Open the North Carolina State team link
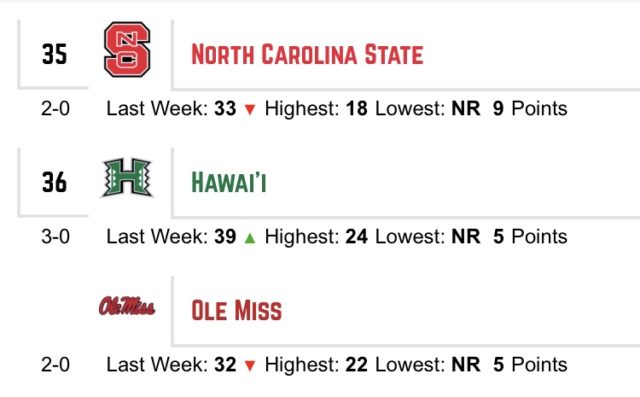Image resolution: width=640 pixels, height=397 pixels. coord(307,55)
